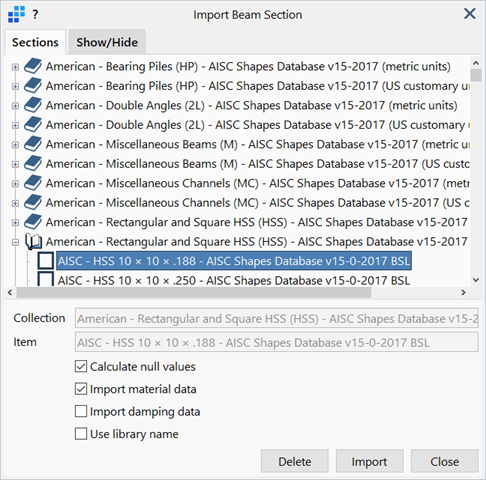Click the question mark help icon
486x480 pixels.
point(35,14)
